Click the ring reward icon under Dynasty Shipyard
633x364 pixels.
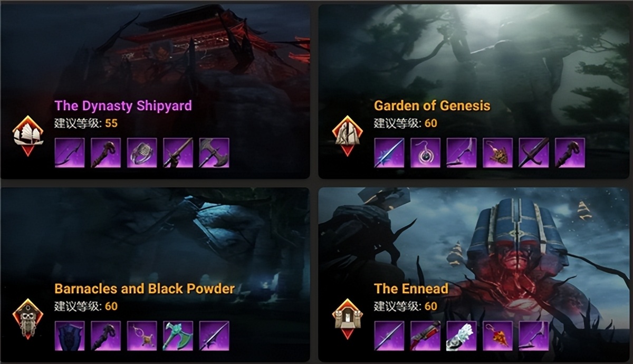(x=142, y=153)
